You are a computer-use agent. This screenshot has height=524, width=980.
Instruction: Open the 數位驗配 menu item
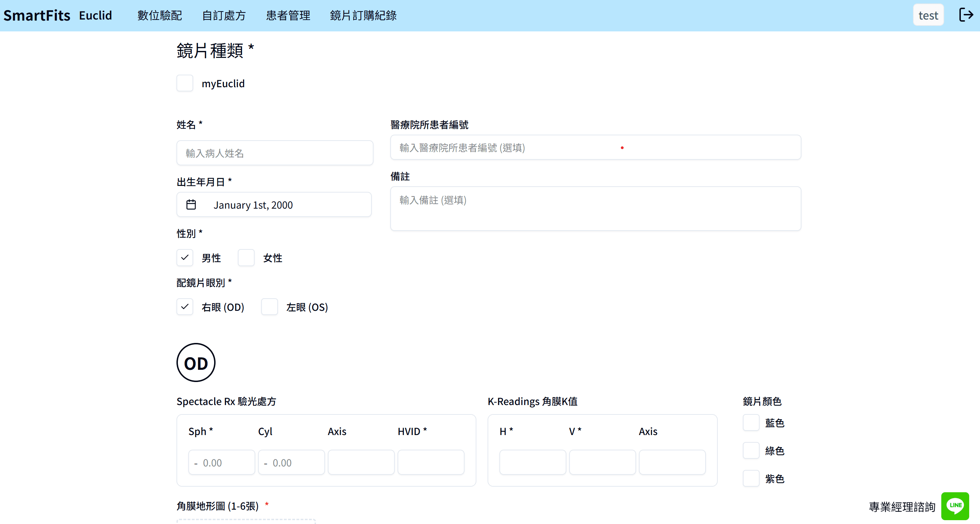click(160, 15)
